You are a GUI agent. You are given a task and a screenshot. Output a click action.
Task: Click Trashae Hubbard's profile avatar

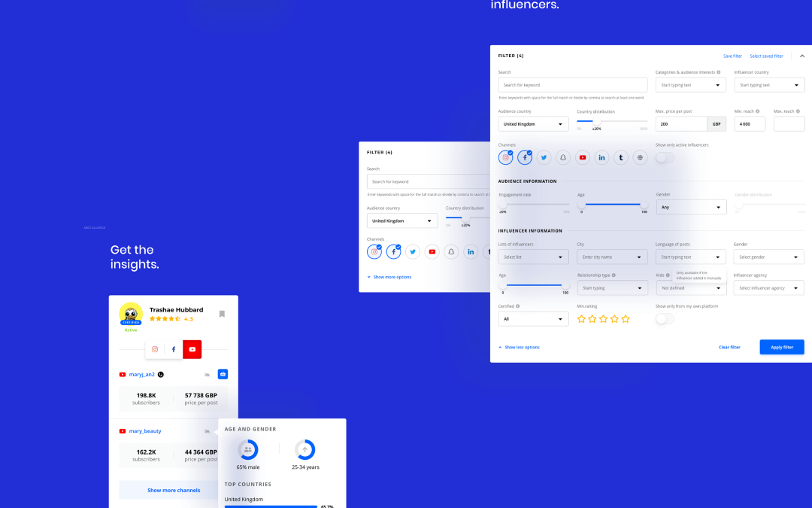[x=131, y=314]
